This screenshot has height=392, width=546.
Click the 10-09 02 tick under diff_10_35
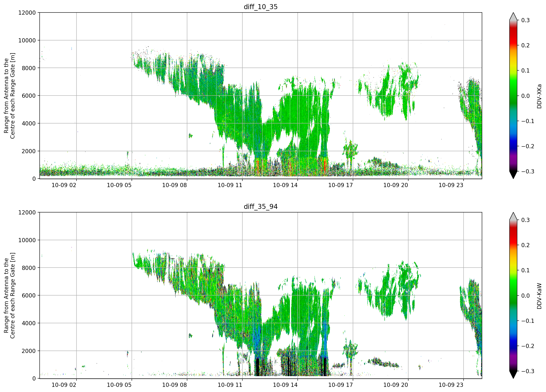point(64,185)
